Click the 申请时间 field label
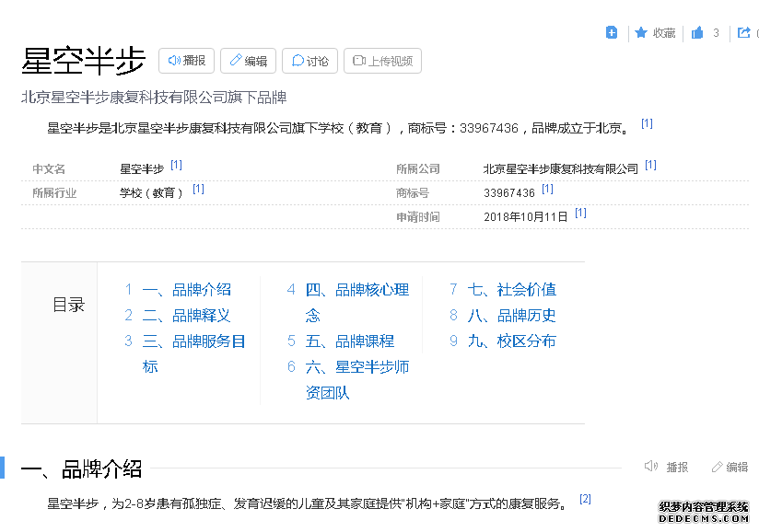 pyautogui.click(x=418, y=217)
